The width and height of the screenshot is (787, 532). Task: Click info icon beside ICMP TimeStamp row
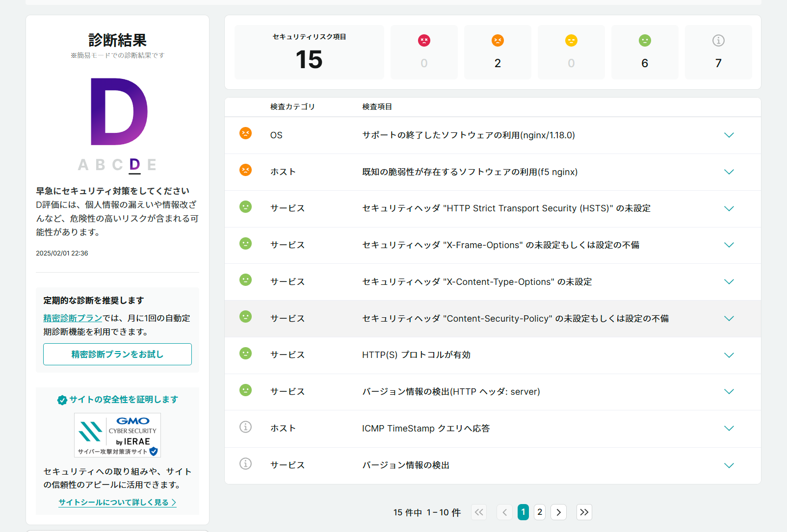click(x=245, y=427)
